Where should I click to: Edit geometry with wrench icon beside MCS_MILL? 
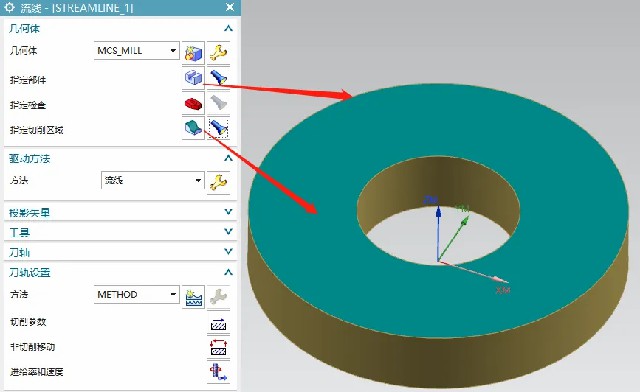(x=218, y=52)
